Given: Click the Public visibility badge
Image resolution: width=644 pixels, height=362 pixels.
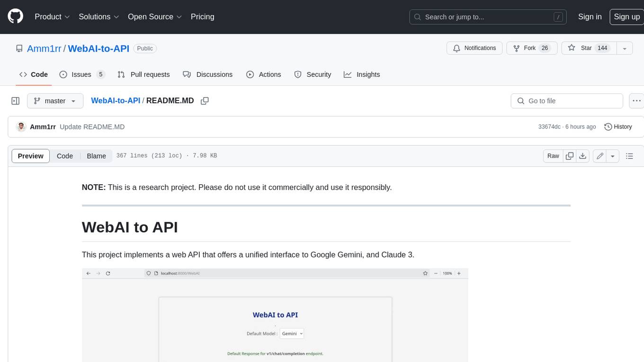Looking at the screenshot, I should click(145, 48).
